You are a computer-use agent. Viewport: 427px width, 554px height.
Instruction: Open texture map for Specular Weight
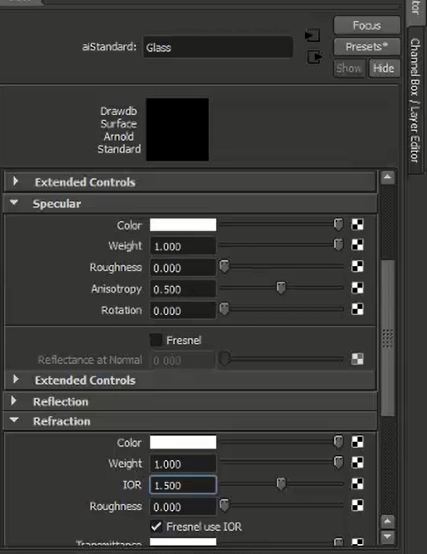point(357,245)
